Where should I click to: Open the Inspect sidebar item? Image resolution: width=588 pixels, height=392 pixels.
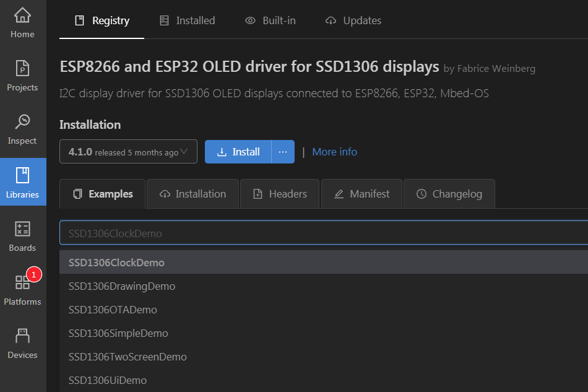click(x=22, y=129)
